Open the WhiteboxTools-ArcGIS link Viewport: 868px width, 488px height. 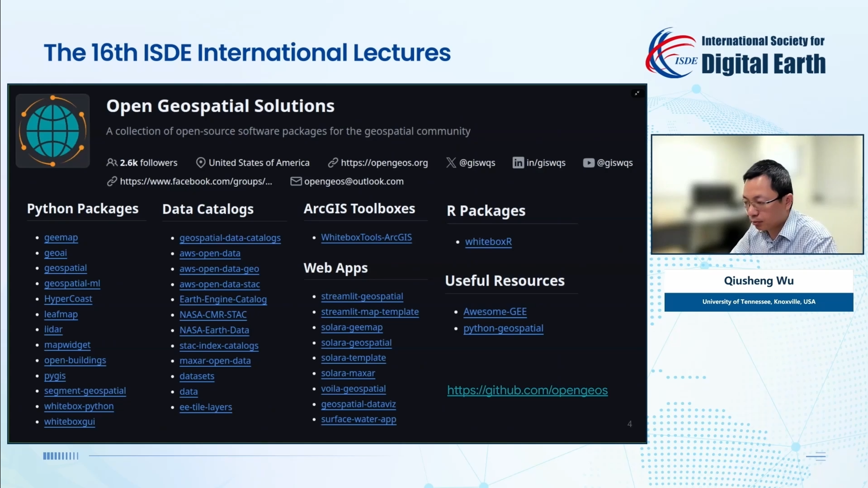tap(367, 237)
